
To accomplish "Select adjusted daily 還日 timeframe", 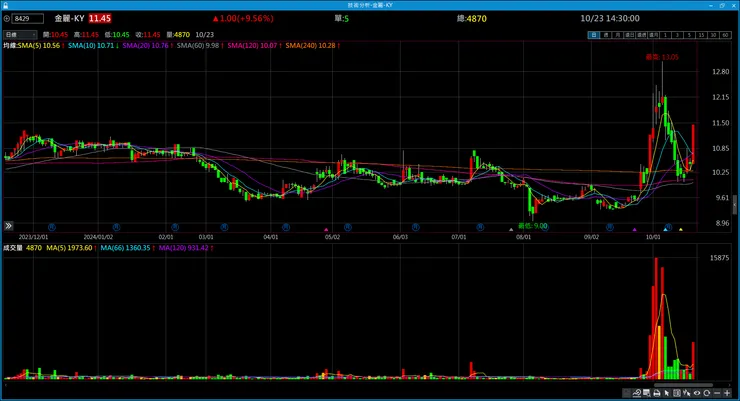I will pyautogui.click(x=630, y=35).
